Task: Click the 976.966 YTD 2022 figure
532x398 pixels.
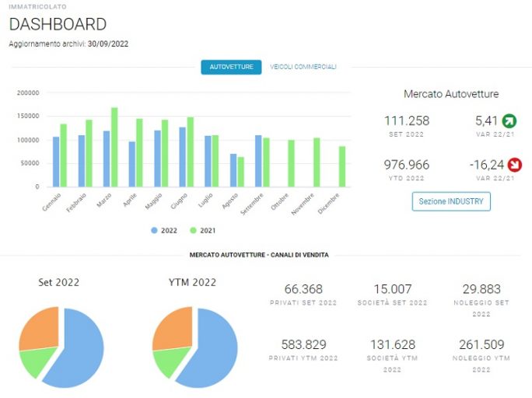Action: pyautogui.click(x=407, y=165)
